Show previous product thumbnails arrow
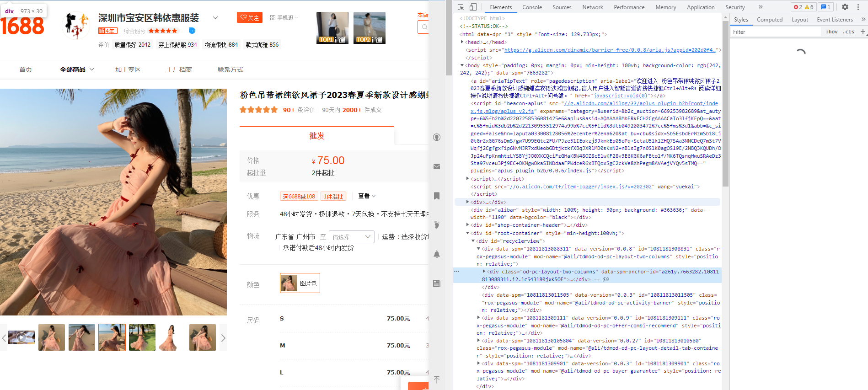868x390 pixels. click(4, 338)
